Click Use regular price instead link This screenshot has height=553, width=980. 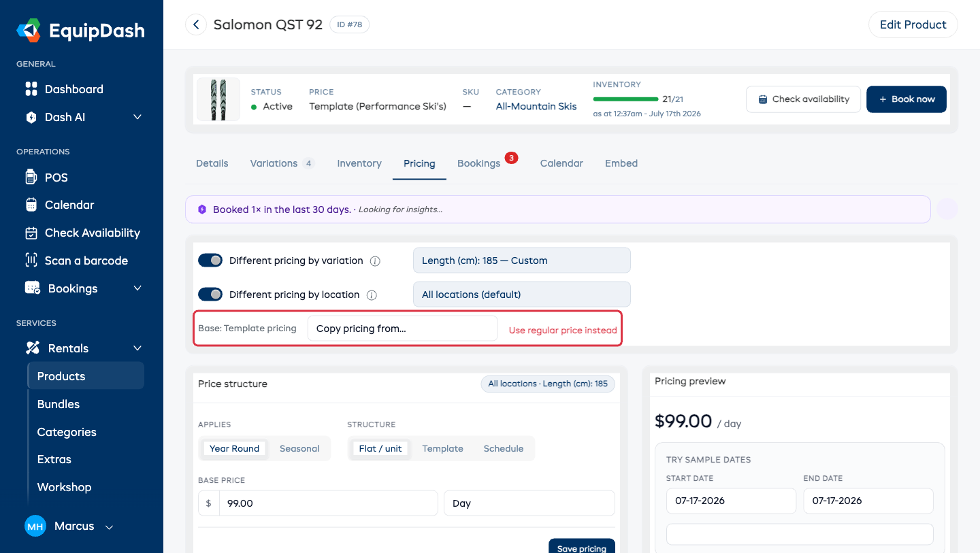coord(563,331)
